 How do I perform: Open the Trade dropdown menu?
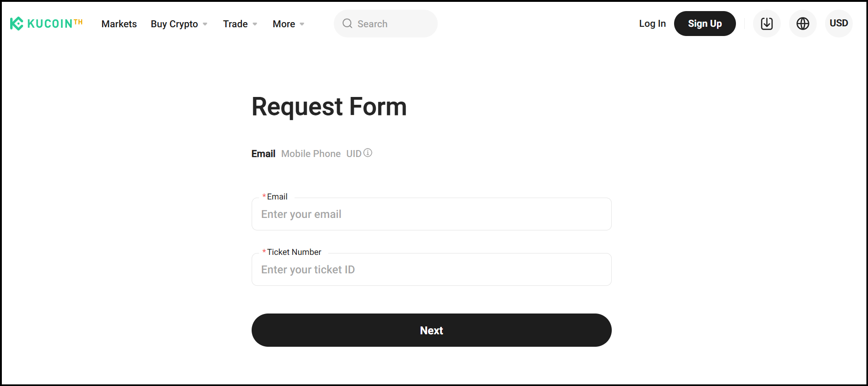point(235,24)
